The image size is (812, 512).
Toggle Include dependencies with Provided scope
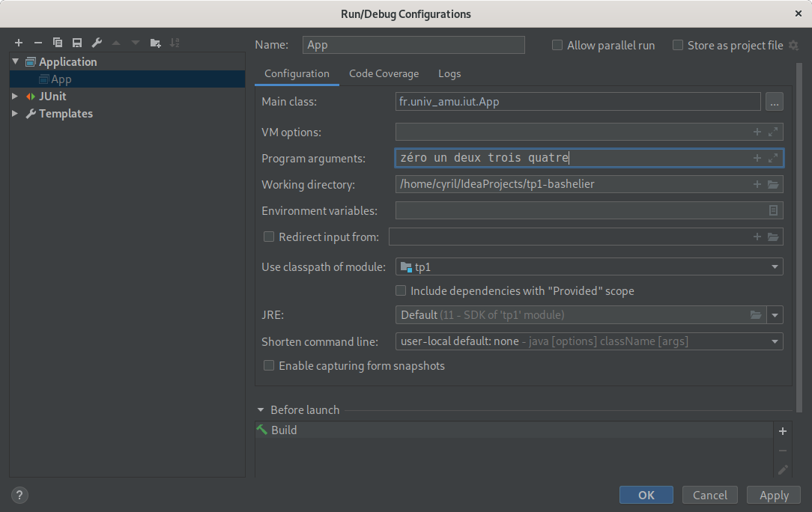401,291
